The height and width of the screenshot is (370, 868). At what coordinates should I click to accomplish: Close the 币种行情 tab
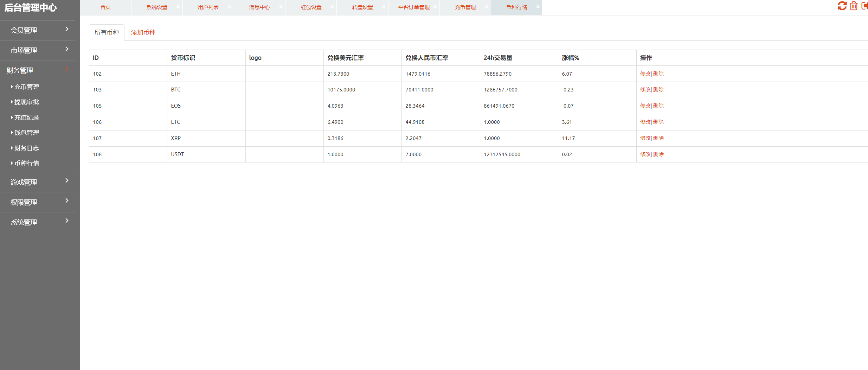(x=538, y=7)
